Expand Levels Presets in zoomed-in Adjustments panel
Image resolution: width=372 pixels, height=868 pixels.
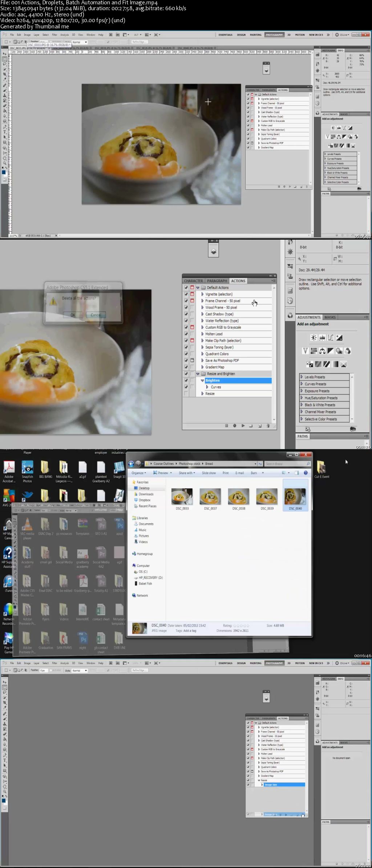click(x=302, y=377)
